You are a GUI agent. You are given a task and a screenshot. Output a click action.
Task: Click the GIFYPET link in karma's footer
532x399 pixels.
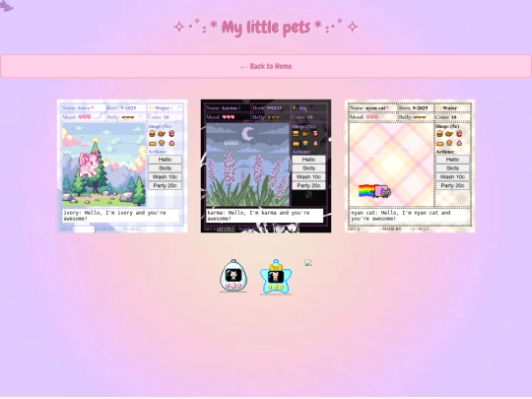click(226, 229)
